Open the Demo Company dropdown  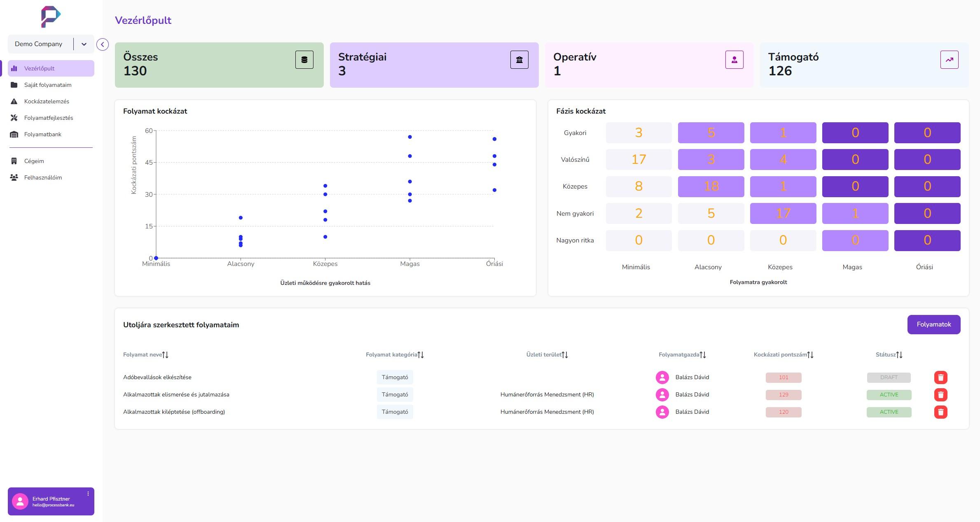click(84, 44)
